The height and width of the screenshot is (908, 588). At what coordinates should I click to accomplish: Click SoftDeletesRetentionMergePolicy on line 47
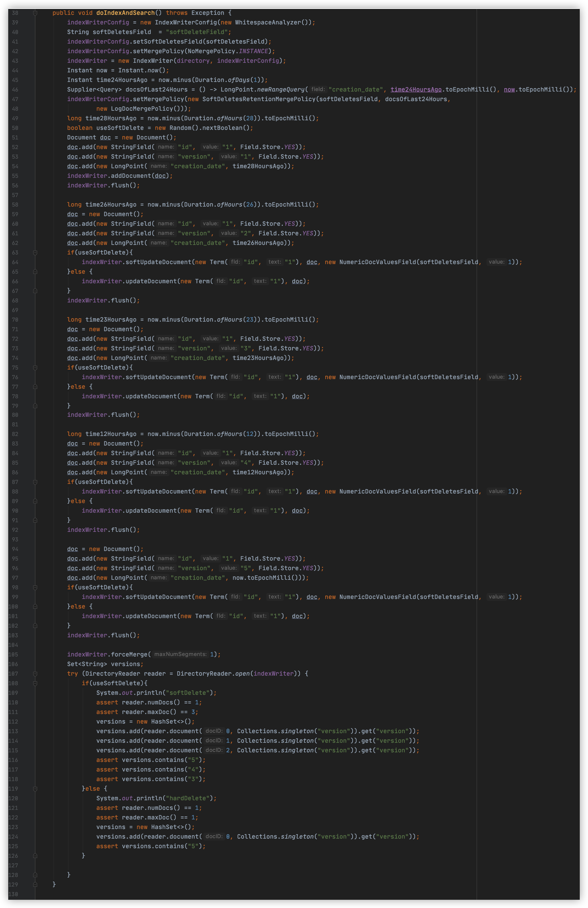tap(259, 99)
